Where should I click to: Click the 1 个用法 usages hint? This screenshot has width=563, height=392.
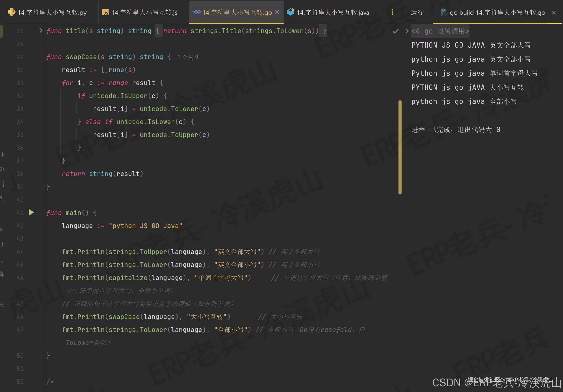188,57
